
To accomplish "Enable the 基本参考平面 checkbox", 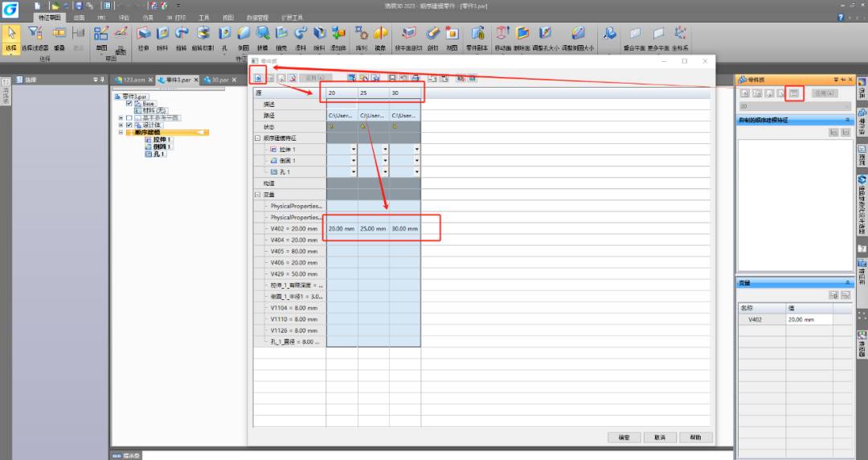I will 129,118.
